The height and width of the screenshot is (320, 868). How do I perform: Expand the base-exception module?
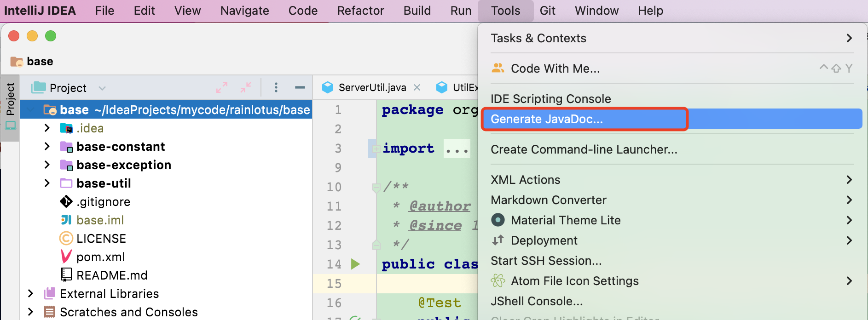[47, 165]
